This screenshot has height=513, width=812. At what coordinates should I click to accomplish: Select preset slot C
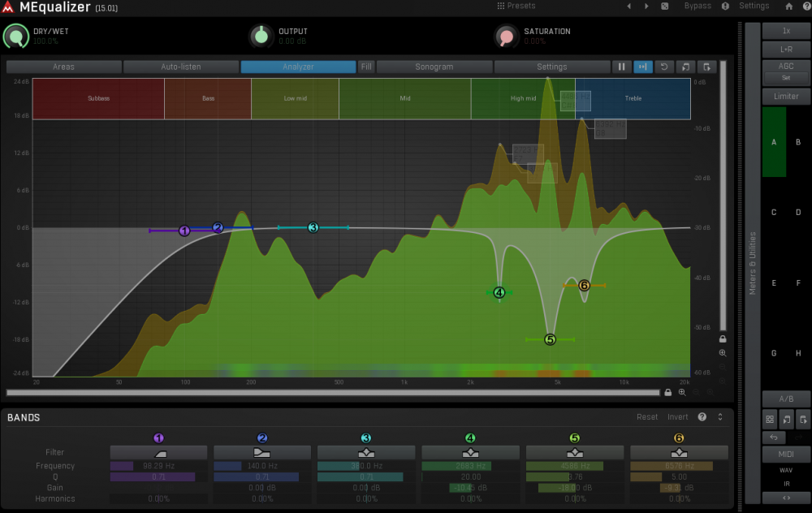774,212
